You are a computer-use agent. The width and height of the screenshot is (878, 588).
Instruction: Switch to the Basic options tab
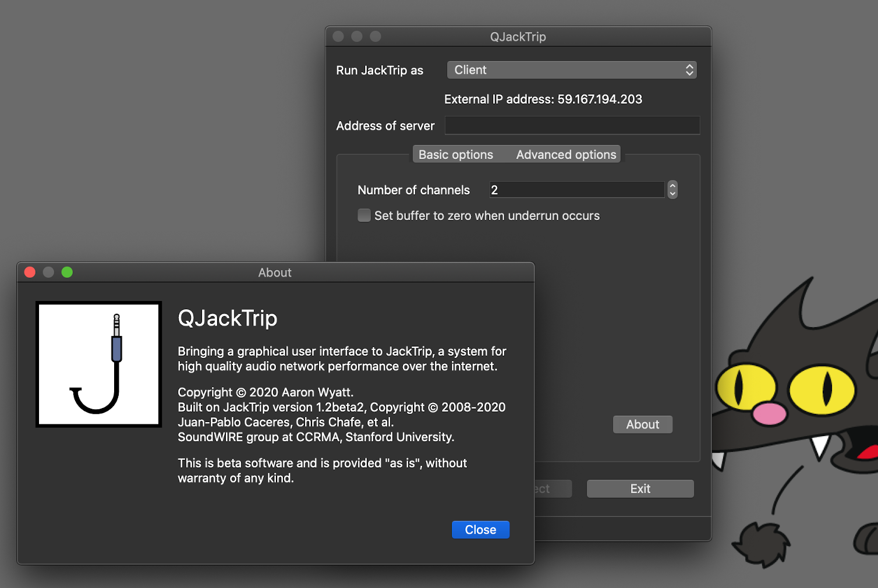click(x=456, y=154)
